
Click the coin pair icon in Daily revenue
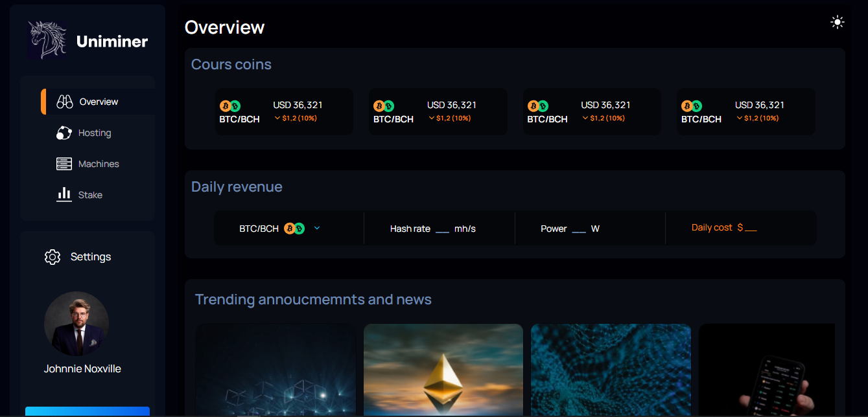click(x=294, y=229)
